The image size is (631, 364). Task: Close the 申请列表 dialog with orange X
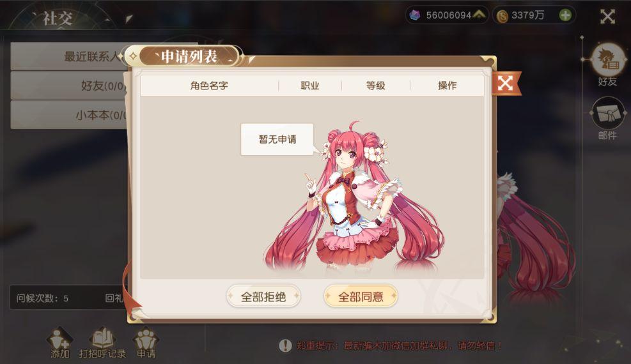505,83
